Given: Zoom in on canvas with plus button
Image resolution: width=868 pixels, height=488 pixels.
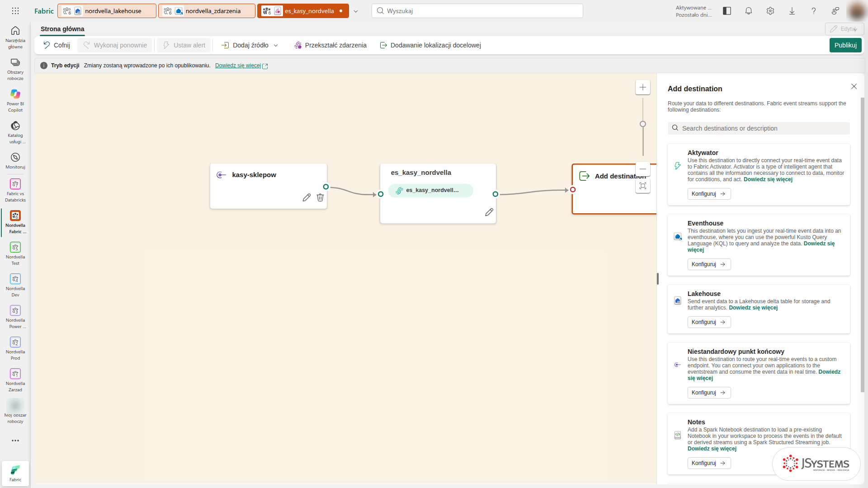Looking at the screenshot, I should click(643, 87).
